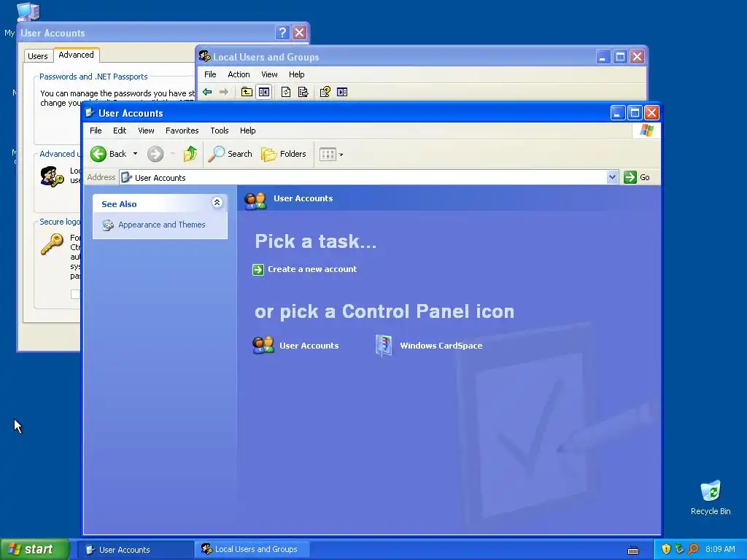The width and height of the screenshot is (747, 560).
Task: Toggle the Secure logon checkbox in the User Accounts dialog
Action: click(75, 294)
